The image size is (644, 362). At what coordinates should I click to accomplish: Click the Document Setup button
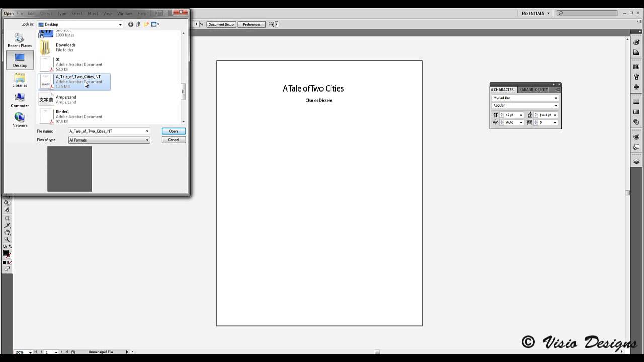pyautogui.click(x=221, y=24)
